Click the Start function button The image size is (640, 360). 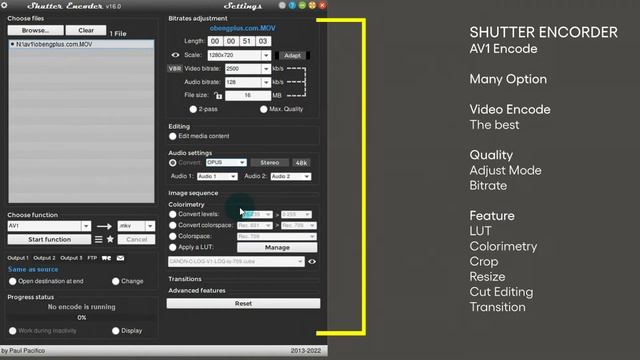point(49,240)
